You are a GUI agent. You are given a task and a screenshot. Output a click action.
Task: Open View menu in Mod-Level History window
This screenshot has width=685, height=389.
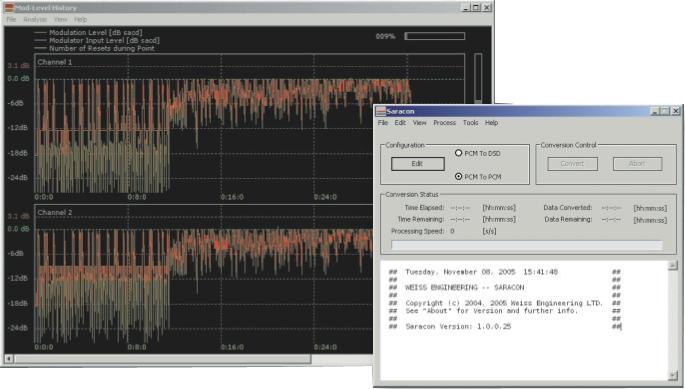tap(61, 20)
